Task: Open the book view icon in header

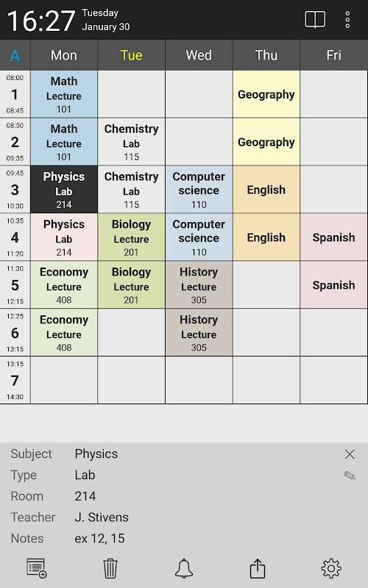Action: pos(315,20)
